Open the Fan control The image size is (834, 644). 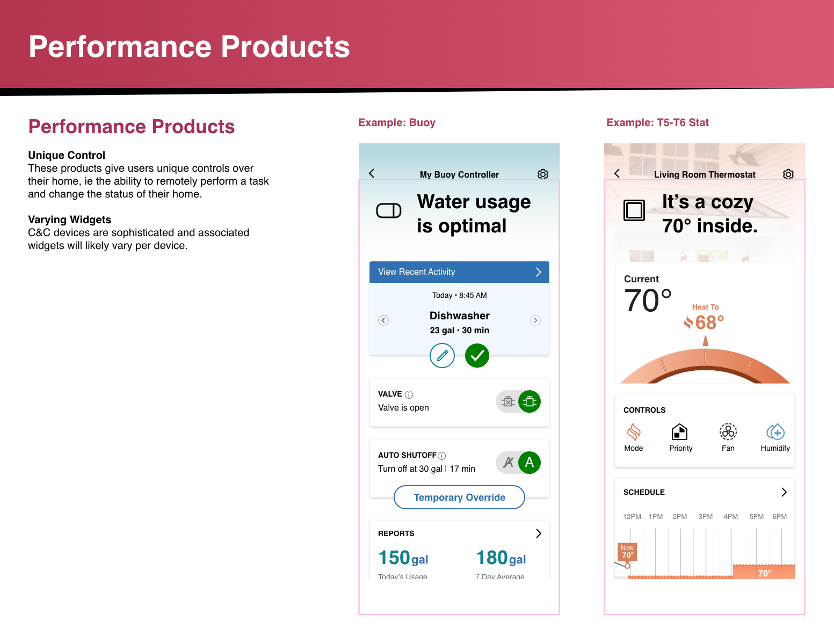[x=728, y=438]
